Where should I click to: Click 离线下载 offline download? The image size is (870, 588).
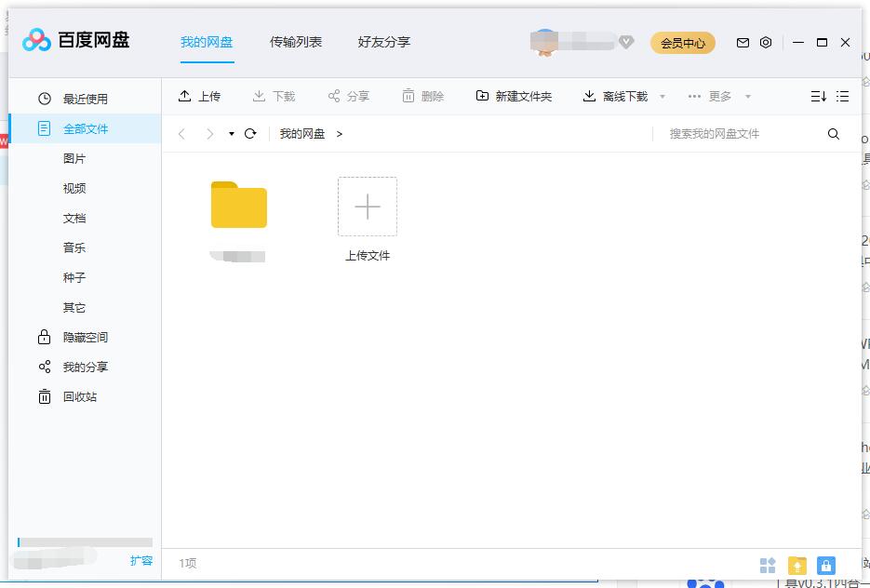[615, 96]
